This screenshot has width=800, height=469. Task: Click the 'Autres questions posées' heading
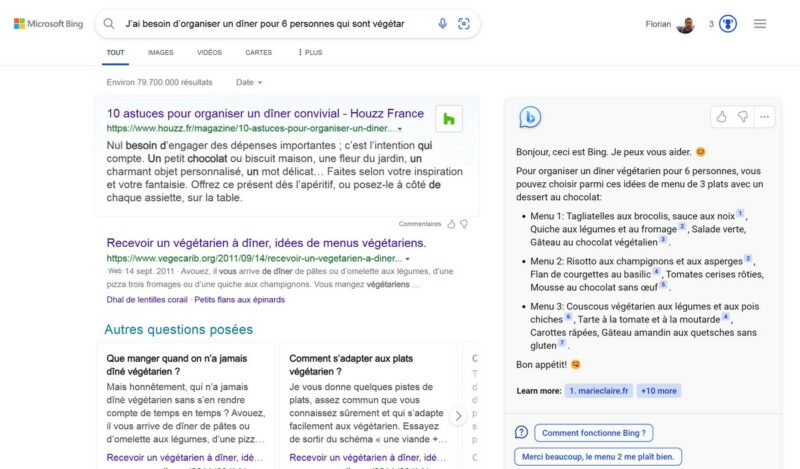click(x=179, y=330)
